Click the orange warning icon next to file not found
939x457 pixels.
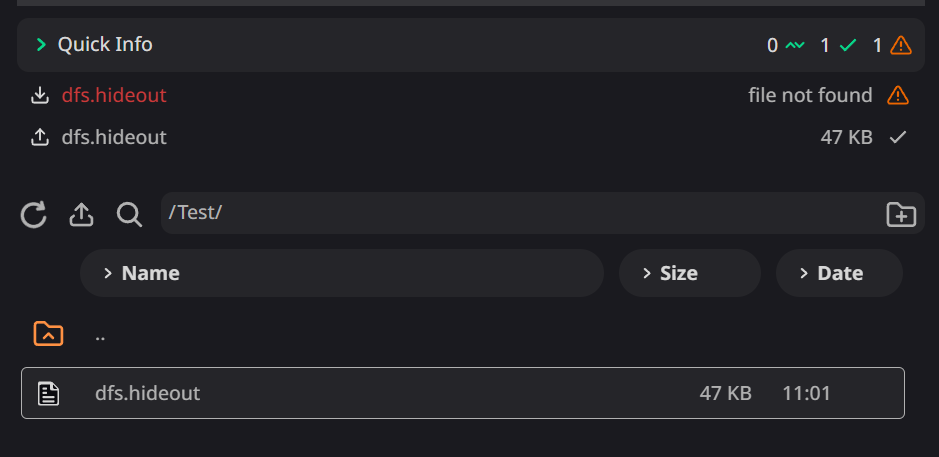pyautogui.click(x=898, y=96)
